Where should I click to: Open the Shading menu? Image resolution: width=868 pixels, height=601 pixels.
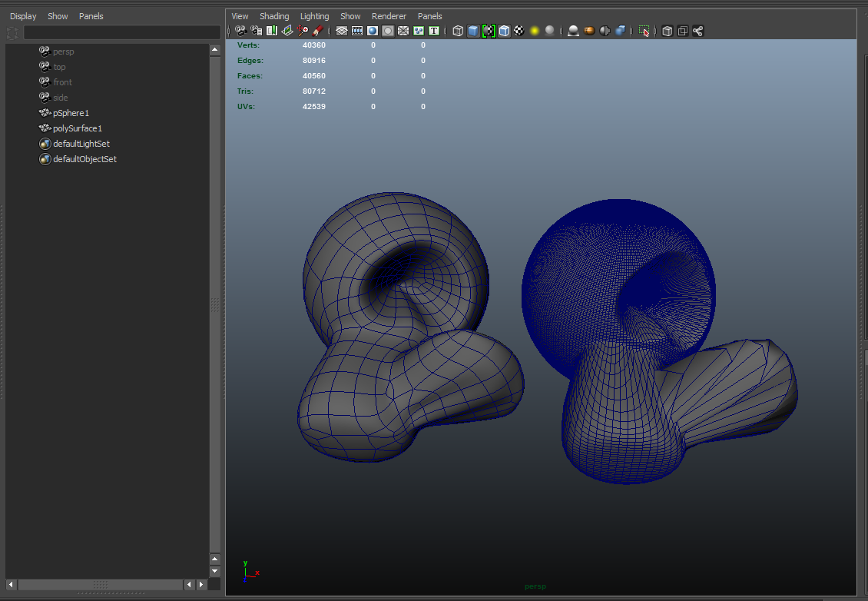tap(274, 16)
